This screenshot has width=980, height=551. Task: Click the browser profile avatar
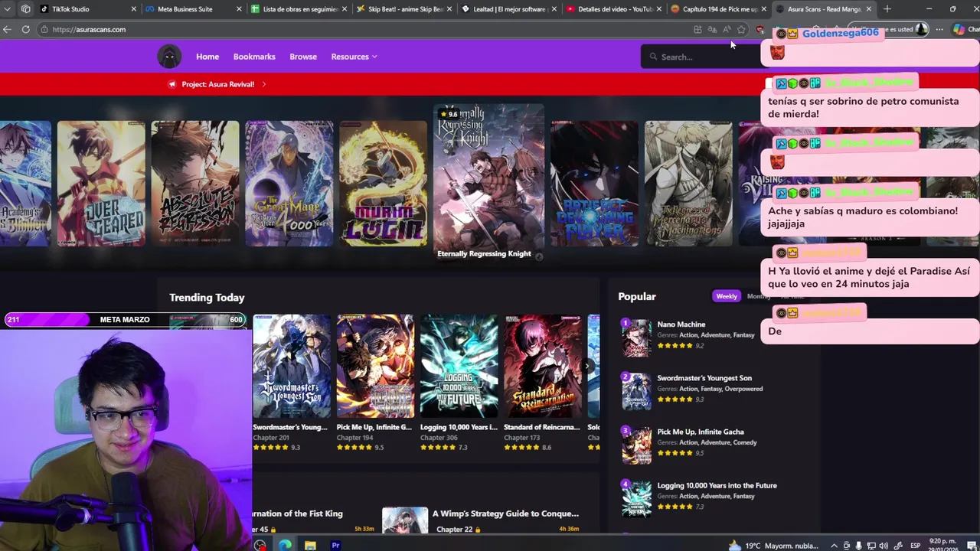921,29
